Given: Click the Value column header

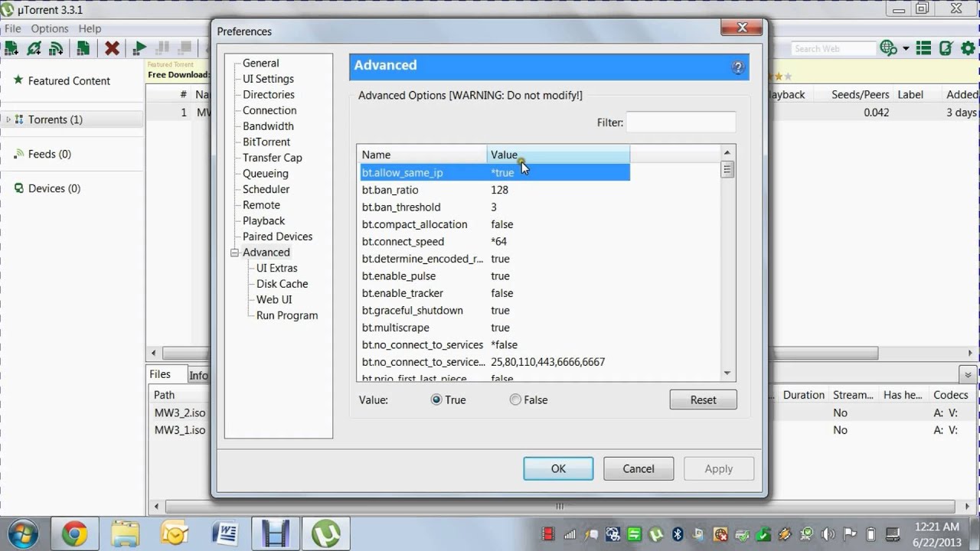Looking at the screenshot, I should point(558,155).
